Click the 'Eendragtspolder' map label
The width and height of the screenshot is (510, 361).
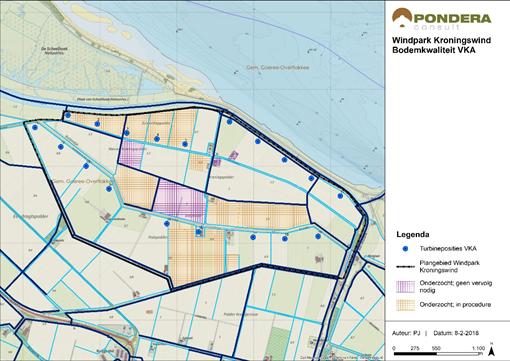31,216
